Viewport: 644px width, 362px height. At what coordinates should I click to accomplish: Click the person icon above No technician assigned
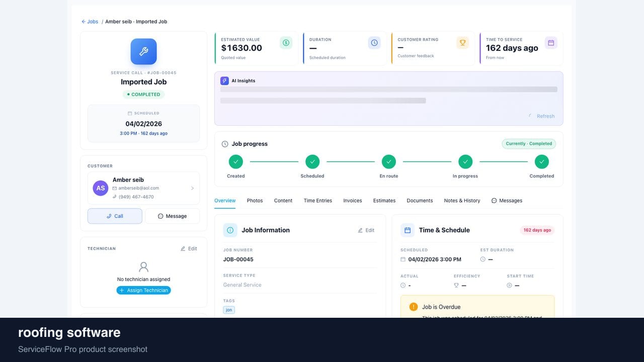144,267
